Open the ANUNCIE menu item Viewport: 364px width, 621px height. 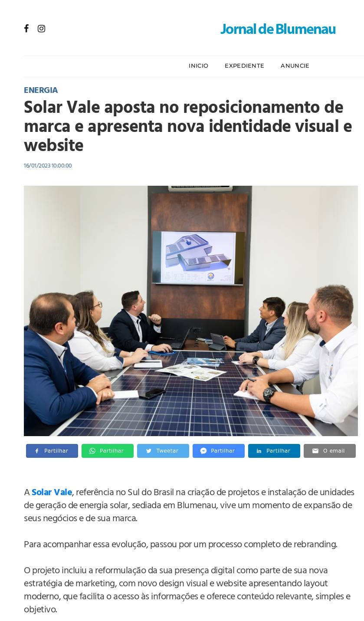pos(295,66)
